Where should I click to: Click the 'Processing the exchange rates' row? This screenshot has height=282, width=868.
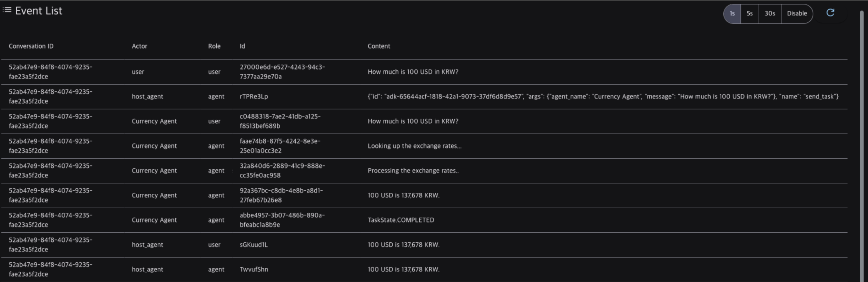click(413, 171)
